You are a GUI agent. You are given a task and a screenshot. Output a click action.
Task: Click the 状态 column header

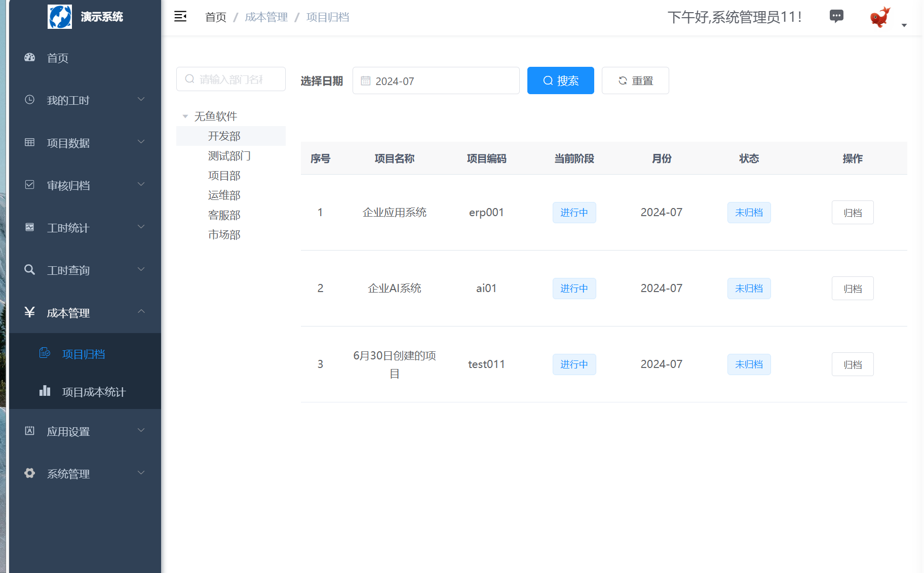[749, 158]
